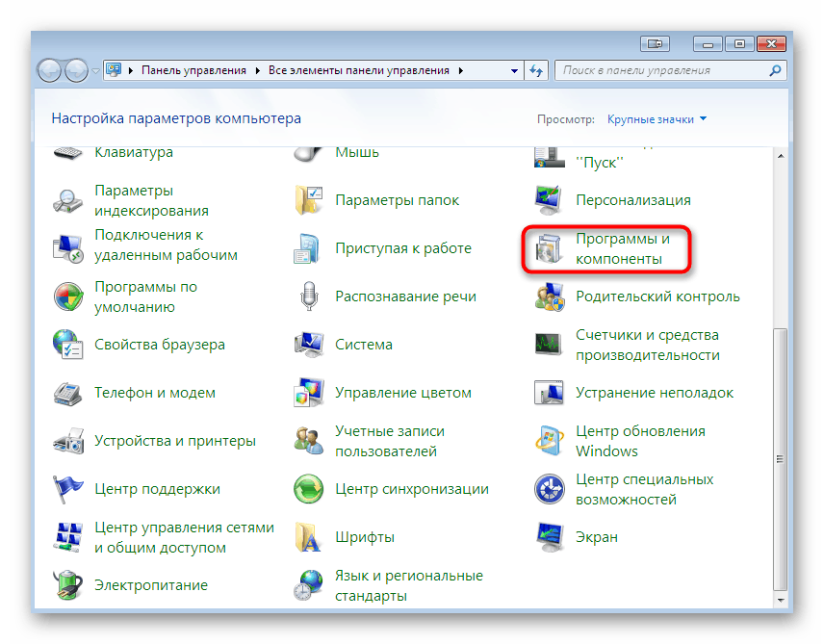Viewport: 824px width, 644px height.
Task: Click the Programs and Features icon (Программы и компоненты)
Action: click(549, 248)
